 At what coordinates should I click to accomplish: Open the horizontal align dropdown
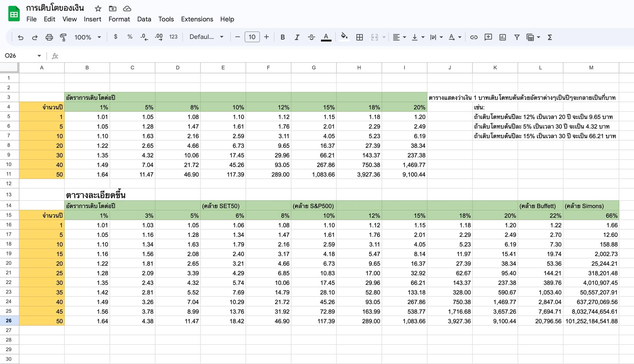pos(399,37)
